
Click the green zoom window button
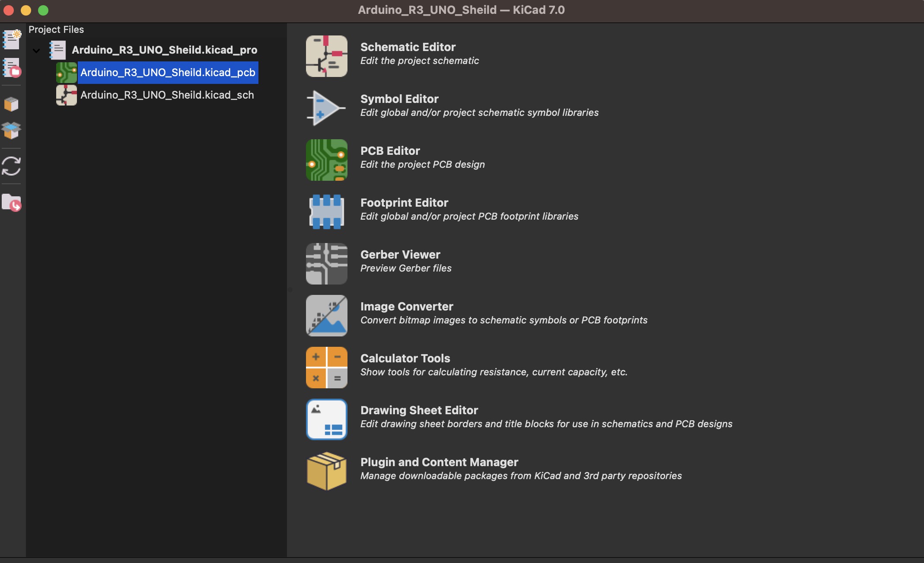pos(43,10)
